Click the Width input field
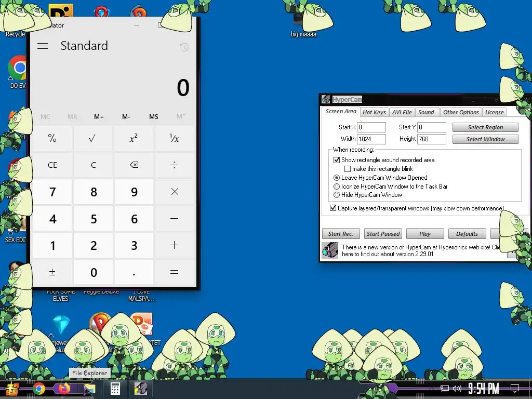 point(371,139)
